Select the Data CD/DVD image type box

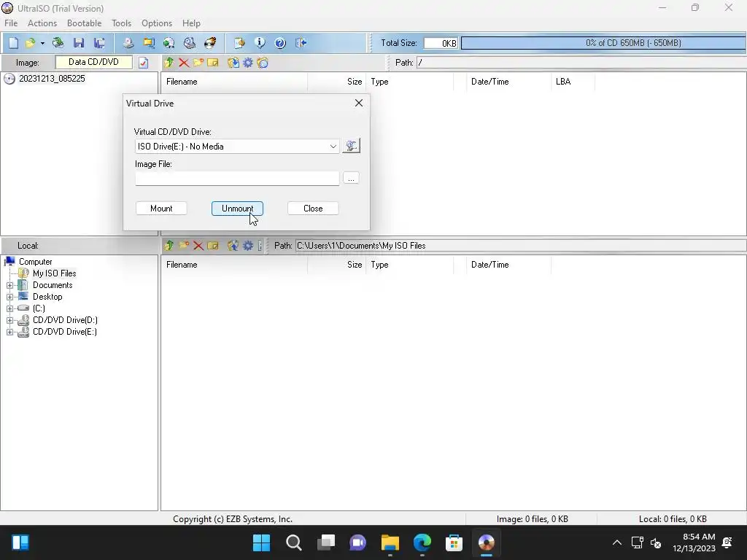pyautogui.click(x=93, y=62)
